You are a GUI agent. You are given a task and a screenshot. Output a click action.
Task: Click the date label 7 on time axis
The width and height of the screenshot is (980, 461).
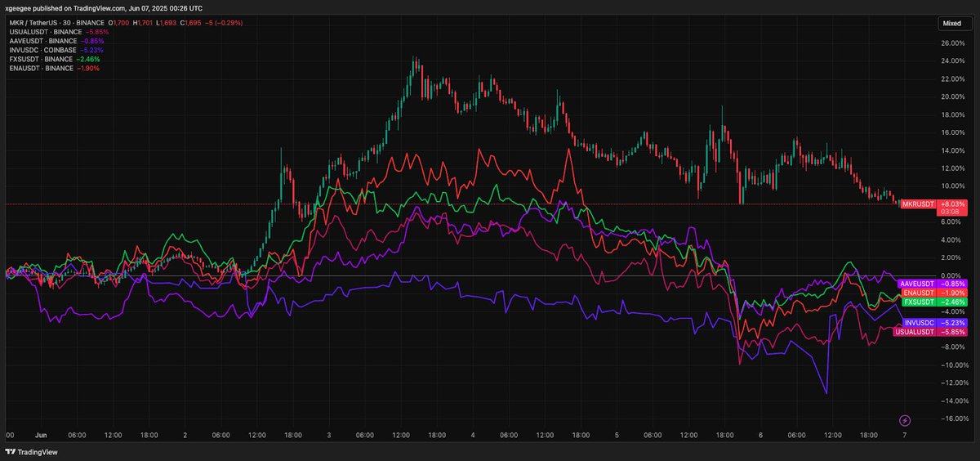tap(903, 436)
